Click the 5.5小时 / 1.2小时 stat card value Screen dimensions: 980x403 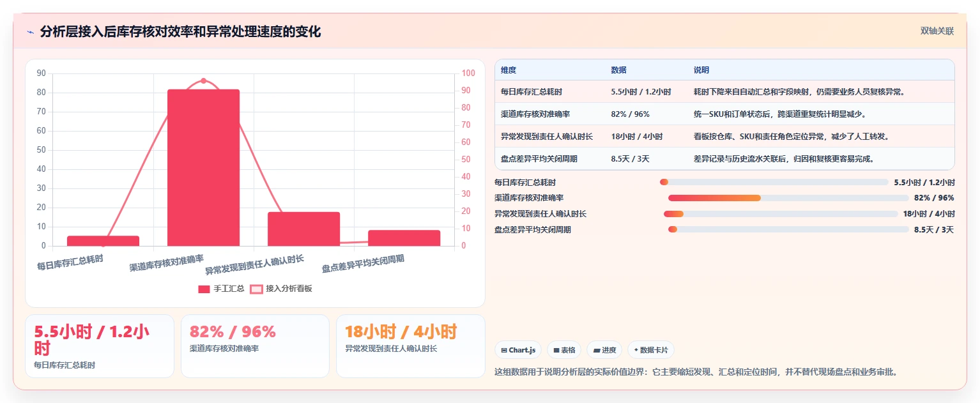92,340
